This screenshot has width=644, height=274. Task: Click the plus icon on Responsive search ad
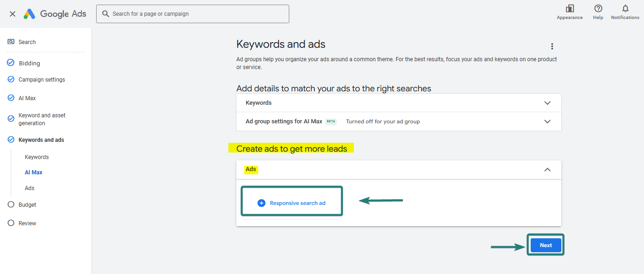[261, 203]
